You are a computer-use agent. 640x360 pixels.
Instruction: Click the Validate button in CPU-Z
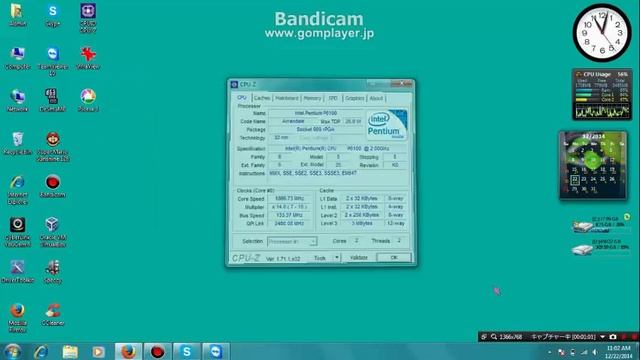point(359,258)
